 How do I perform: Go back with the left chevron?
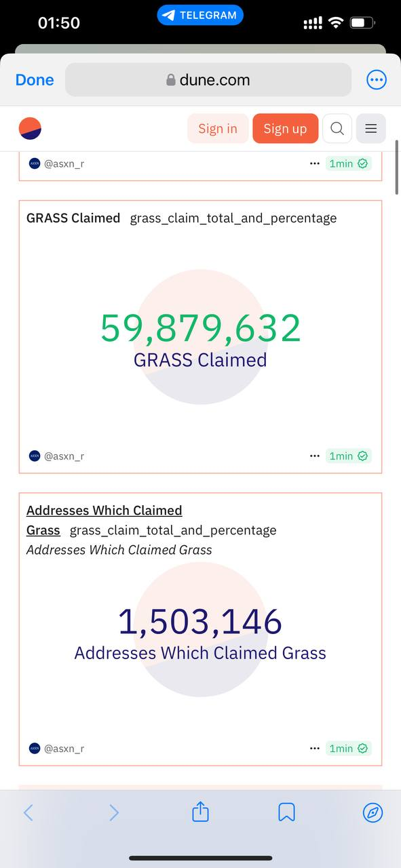[28, 812]
